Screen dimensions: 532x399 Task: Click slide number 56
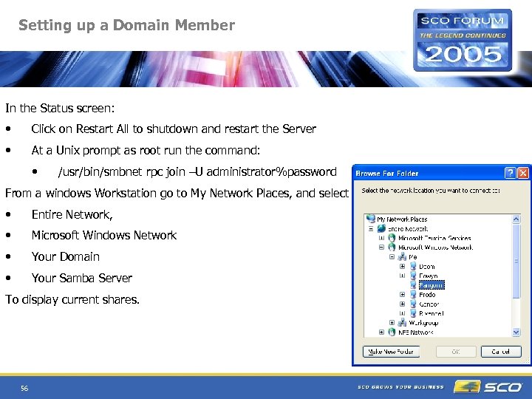coord(24,388)
